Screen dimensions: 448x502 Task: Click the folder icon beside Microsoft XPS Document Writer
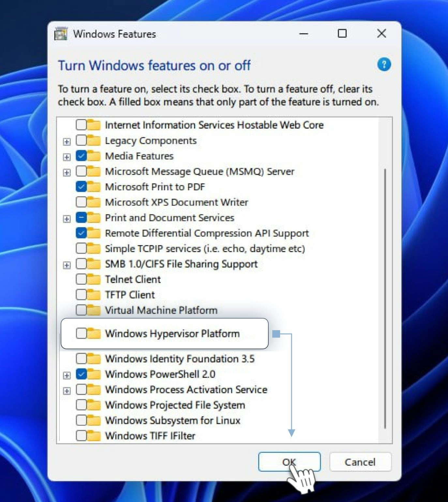[94, 202]
